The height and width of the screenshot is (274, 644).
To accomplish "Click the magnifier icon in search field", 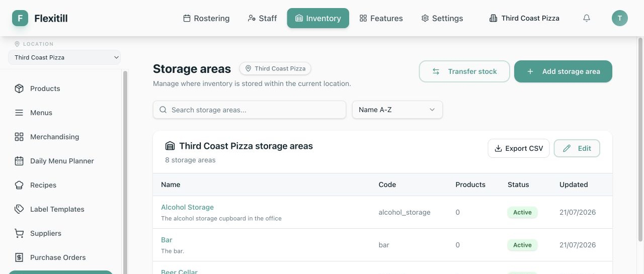I will coord(163,110).
